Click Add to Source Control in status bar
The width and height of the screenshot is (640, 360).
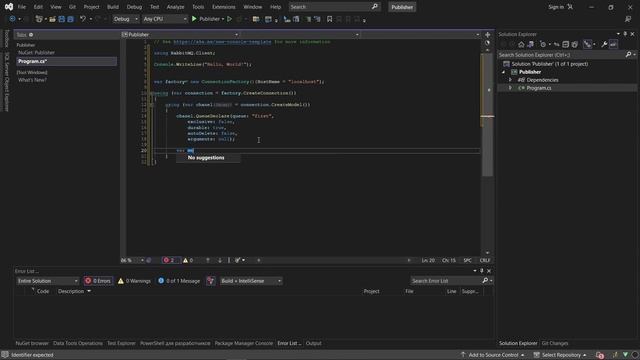tap(493, 355)
